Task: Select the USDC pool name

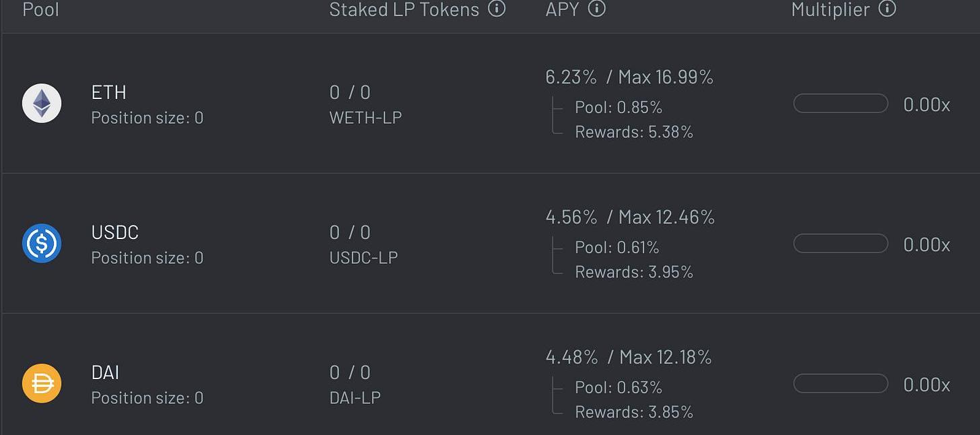Action: click(x=115, y=232)
